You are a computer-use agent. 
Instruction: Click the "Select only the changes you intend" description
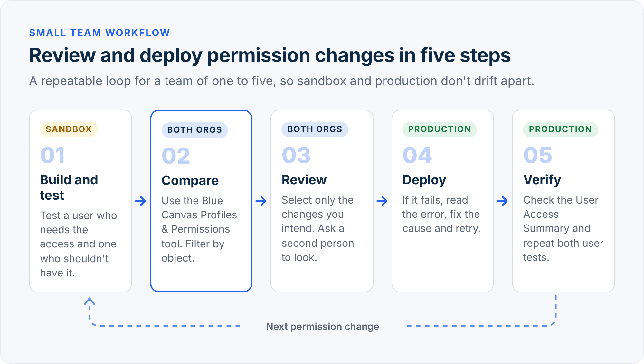point(317,228)
